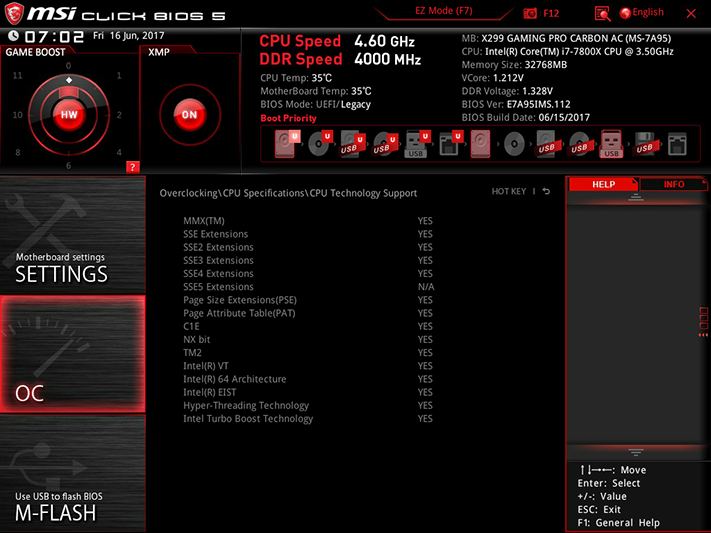The image size is (711, 533).
Task: Click the help panel bottom scroll handle
Action: pos(636,452)
